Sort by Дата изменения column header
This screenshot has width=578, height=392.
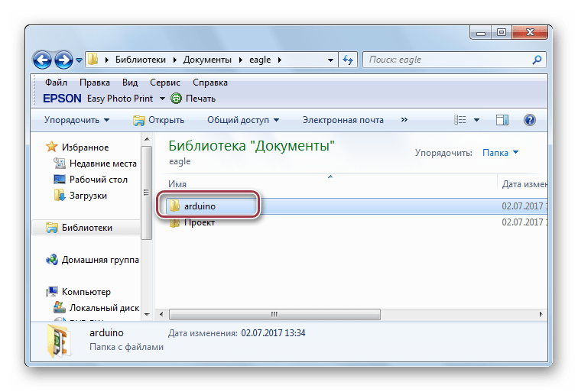[524, 184]
